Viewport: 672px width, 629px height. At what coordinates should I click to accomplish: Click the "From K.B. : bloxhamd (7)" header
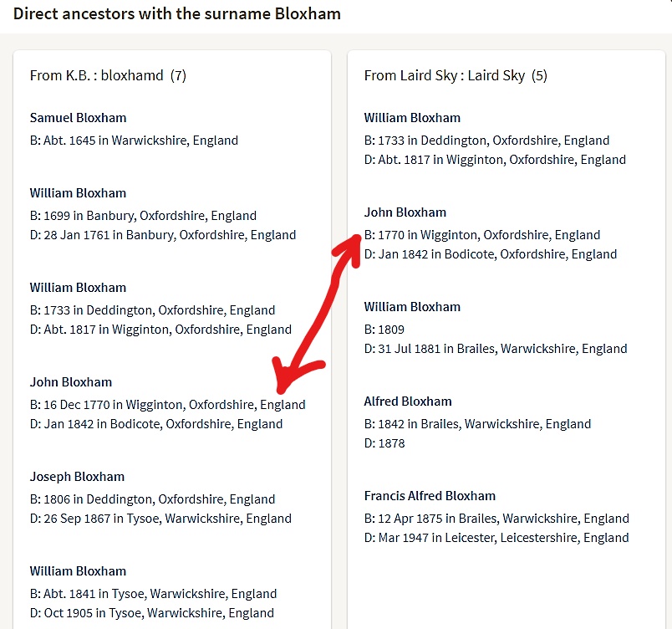coord(108,75)
